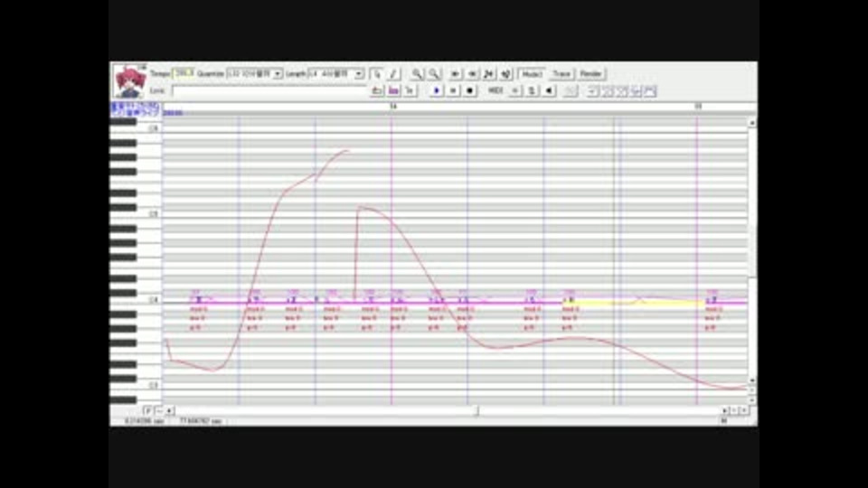
Task: Click the Render button
Action: [x=590, y=73]
